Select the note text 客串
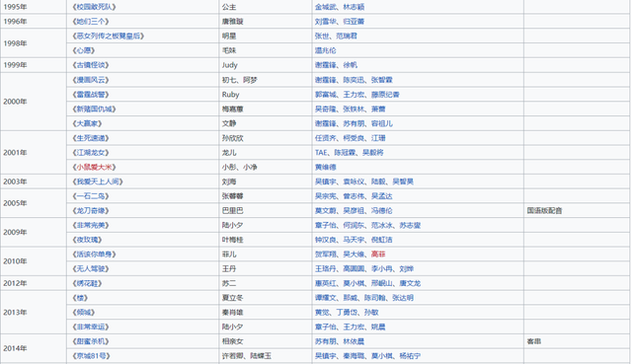Screen dimensions: 632x364 tap(534, 341)
